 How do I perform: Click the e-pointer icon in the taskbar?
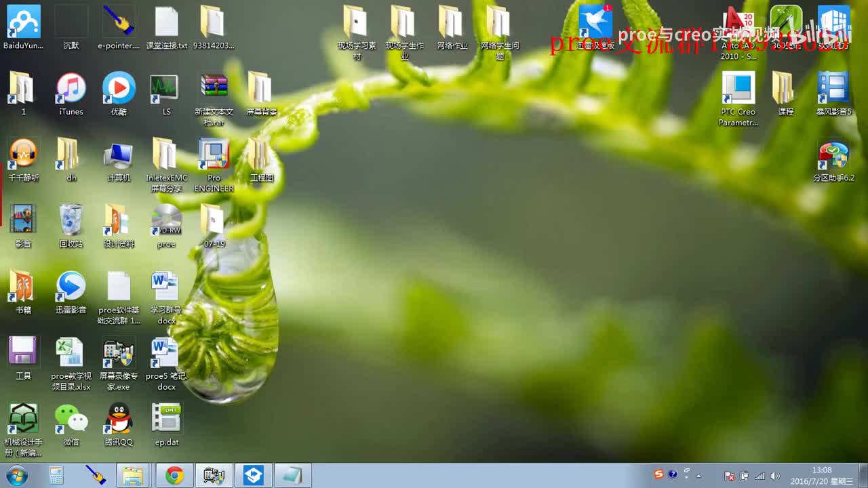[x=96, y=476]
